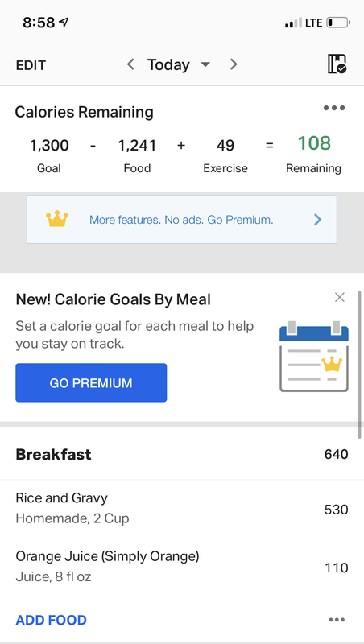364x644 pixels.
Task: Tap the calendar crown illustration
Action: 314,356
